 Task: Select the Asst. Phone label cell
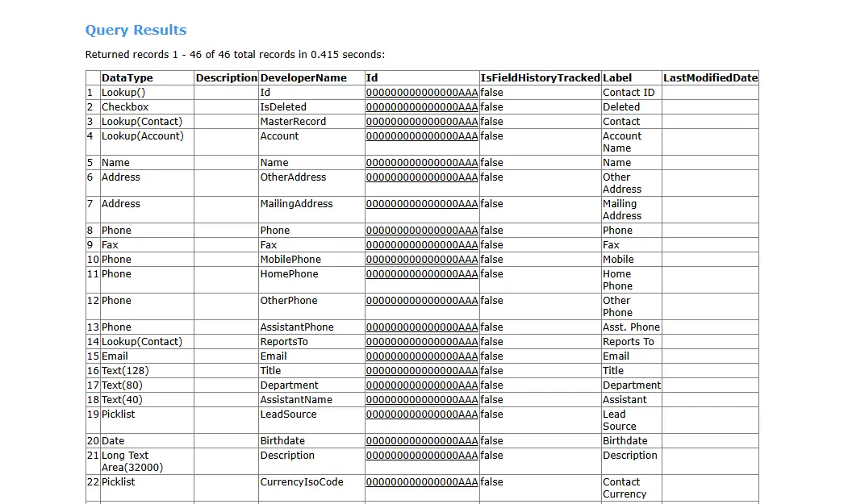coord(631,327)
